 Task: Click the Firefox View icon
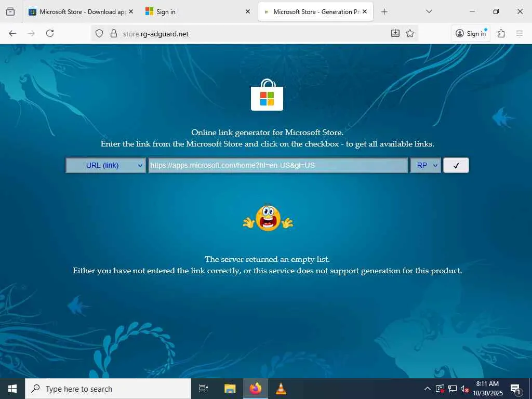(10, 11)
